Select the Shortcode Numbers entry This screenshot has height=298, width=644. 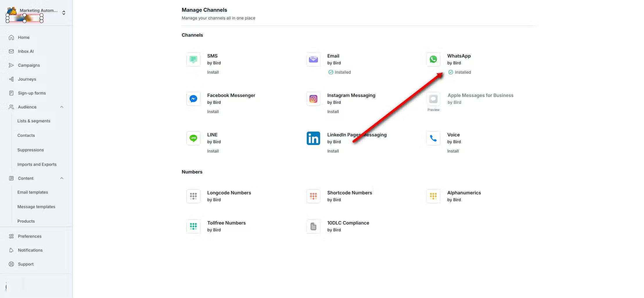[x=349, y=193]
